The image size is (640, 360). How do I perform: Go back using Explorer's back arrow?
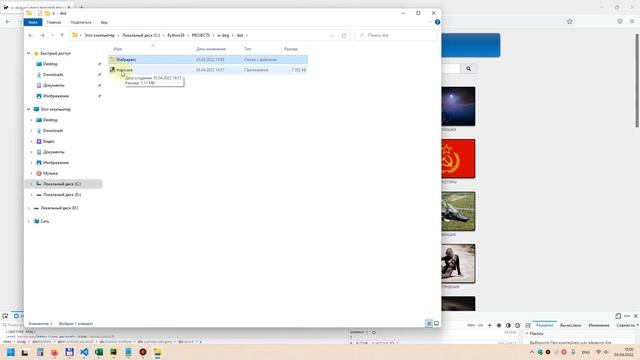(31, 36)
